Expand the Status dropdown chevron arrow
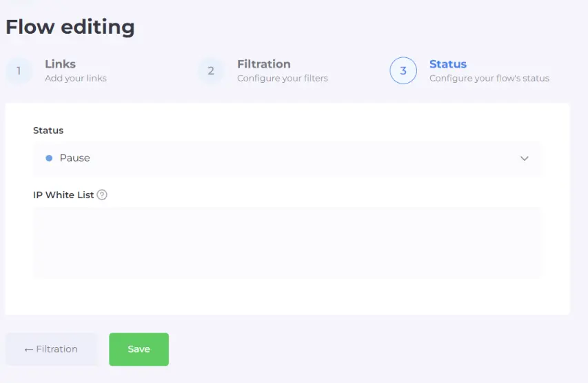Viewport: 588px width, 383px height. click(x=525, y=158)
